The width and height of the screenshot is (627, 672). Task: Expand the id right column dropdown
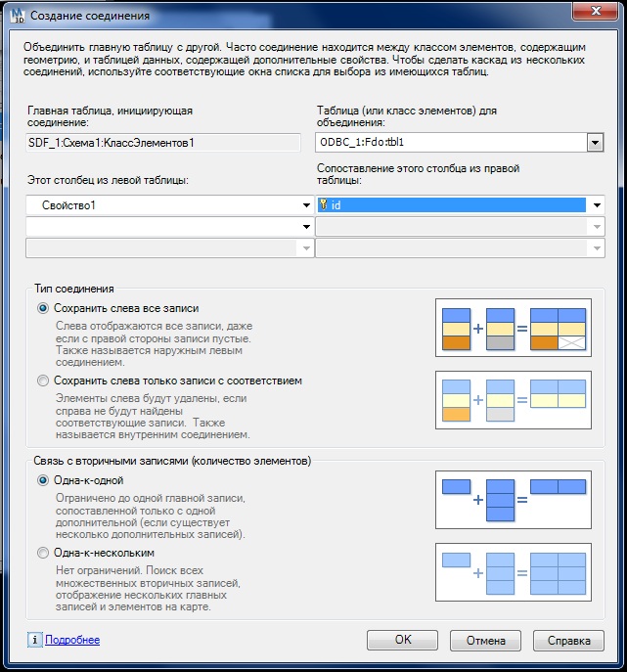pos(597,205)
